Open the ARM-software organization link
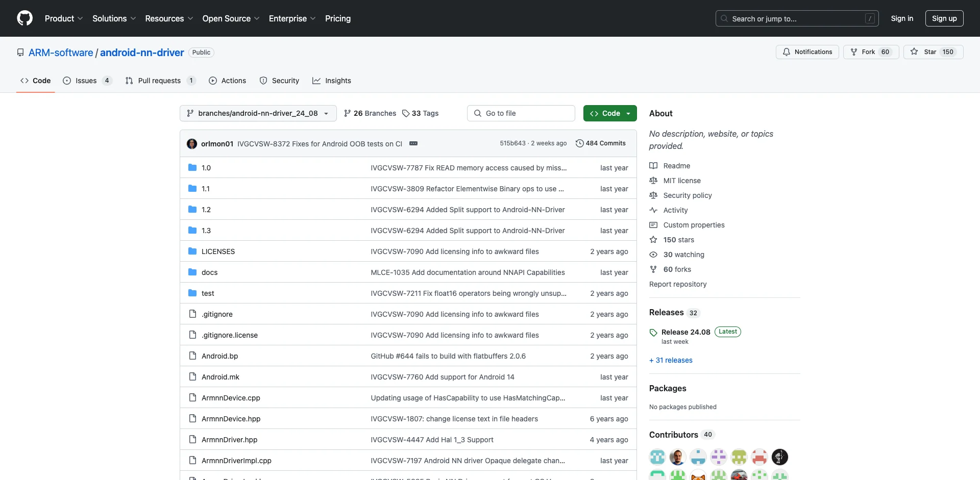The image size is (980, 480). click(x=61, y=53)
